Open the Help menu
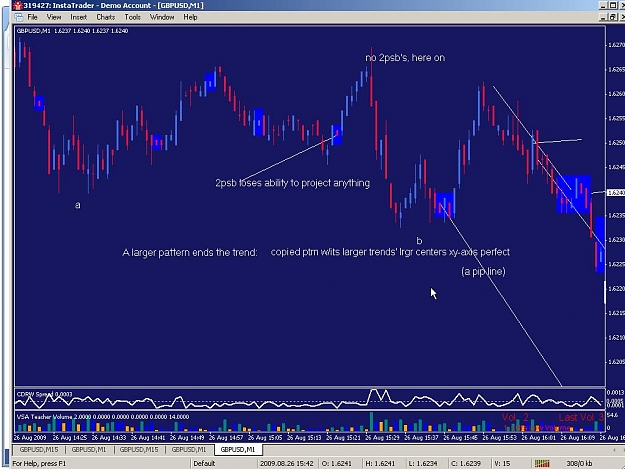625x469 pixels. click(190, 17)
